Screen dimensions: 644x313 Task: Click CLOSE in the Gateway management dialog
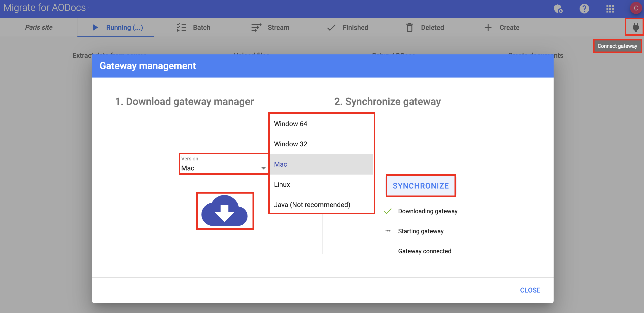(x=530, y=290)
